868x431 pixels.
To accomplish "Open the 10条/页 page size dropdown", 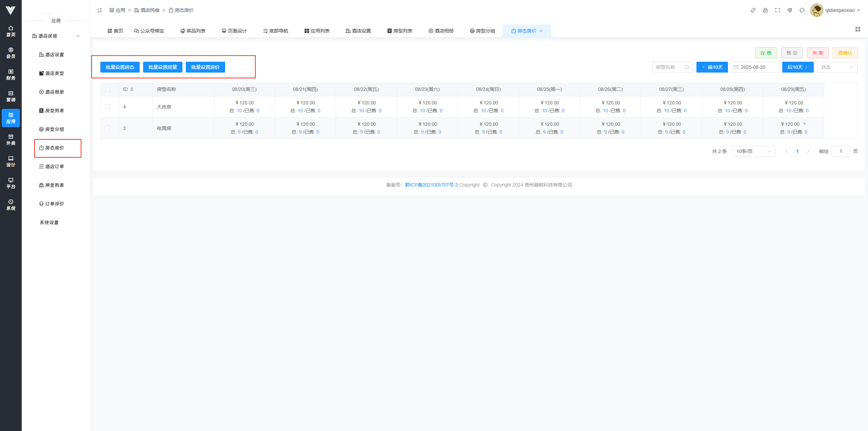I will tap(753, 151).
